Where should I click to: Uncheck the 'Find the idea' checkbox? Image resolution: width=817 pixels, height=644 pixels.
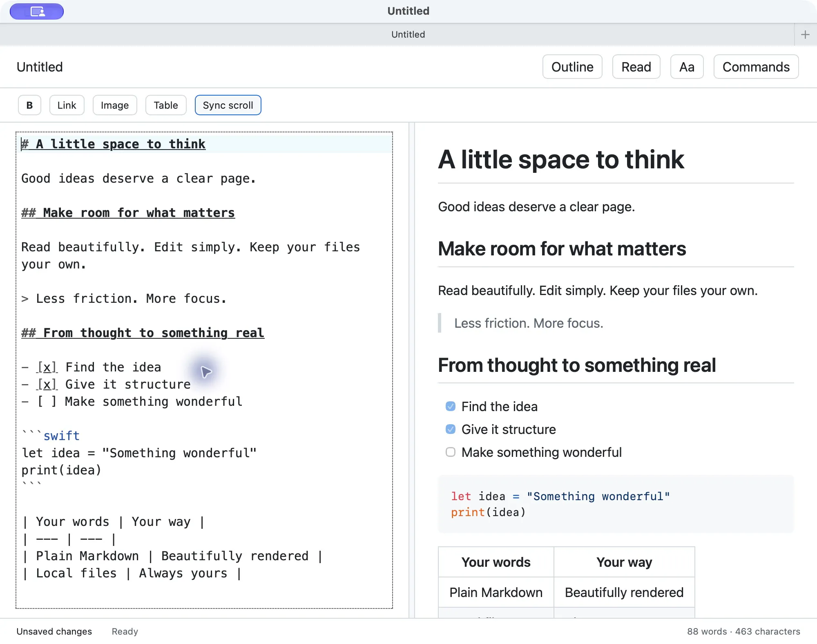[450, 406]
